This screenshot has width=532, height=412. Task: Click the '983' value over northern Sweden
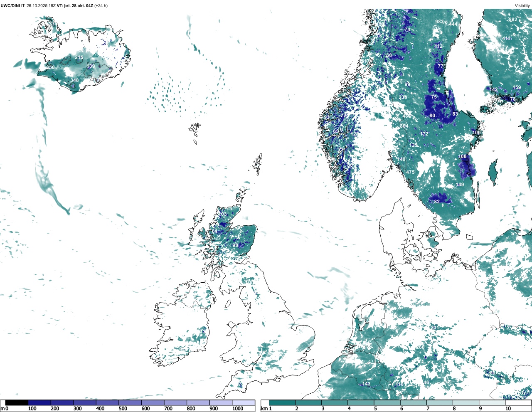point(439,22)
